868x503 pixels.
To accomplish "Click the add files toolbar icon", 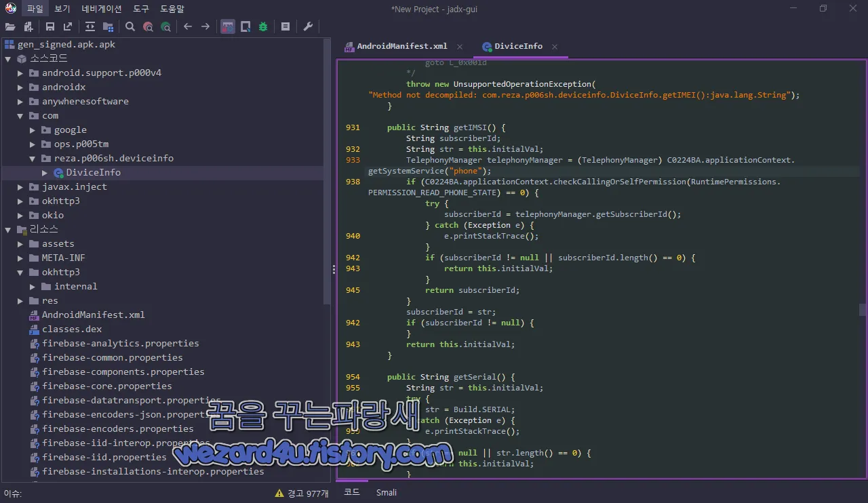I will pyautogui.click(x=28, y=26).
